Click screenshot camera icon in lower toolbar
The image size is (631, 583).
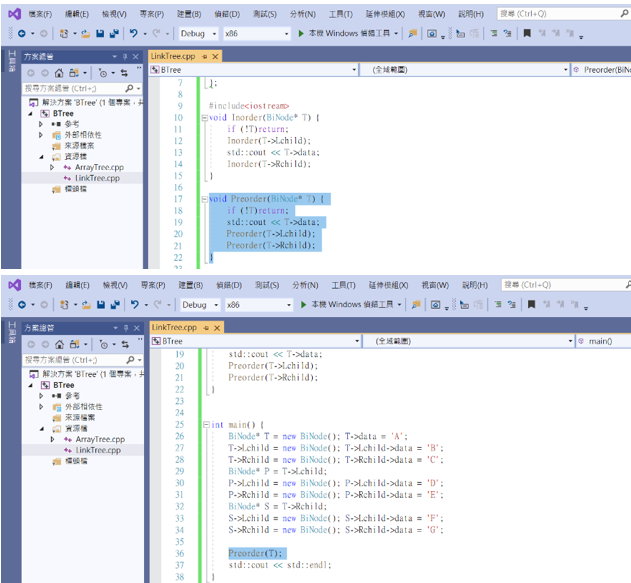coord(435,305)
